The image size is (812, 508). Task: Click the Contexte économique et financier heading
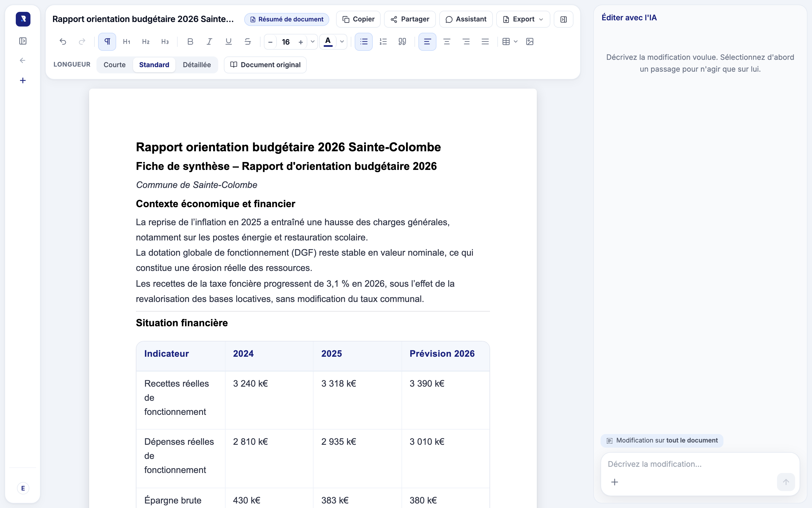point(215,203)
